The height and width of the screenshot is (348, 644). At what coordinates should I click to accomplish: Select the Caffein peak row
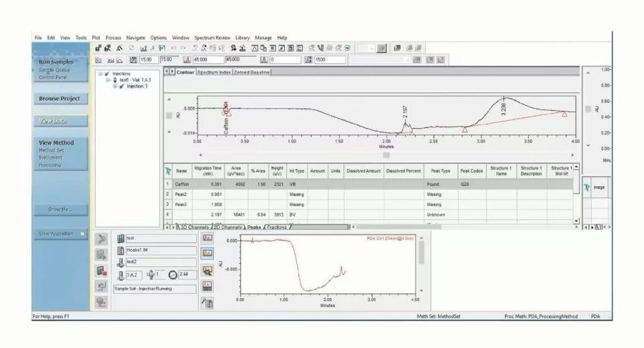click(x=369, y=184)
